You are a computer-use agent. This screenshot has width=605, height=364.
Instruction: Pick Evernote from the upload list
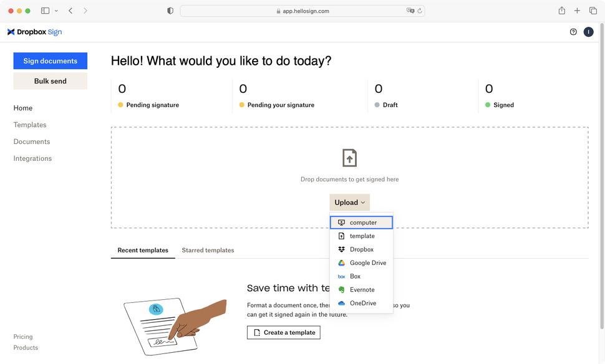click(x=362, y=290)
